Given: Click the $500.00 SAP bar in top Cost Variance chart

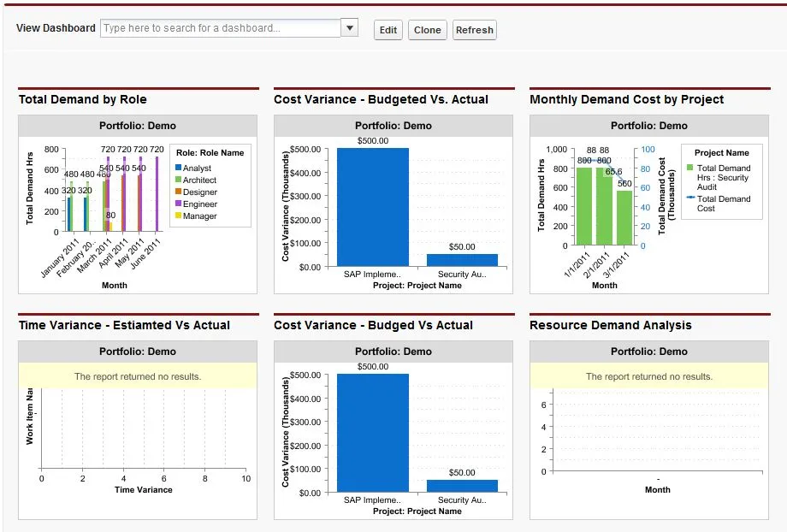Looking at the screenshot, I should [373, 207].
